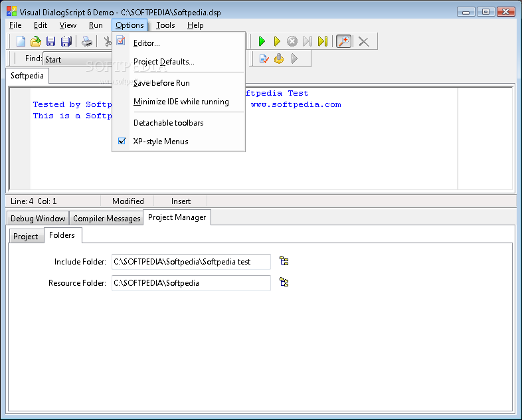
Task: Open Editor... settings
Action: tap(147, 43)
